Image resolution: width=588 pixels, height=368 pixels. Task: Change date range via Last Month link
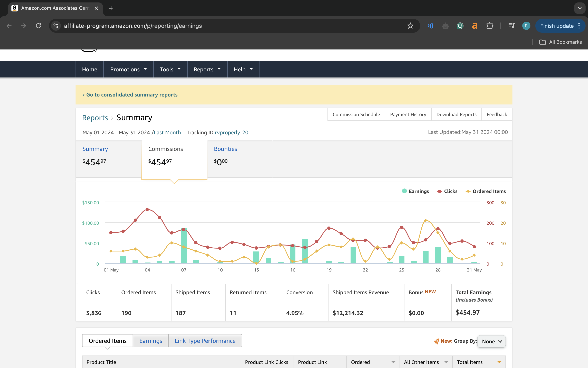[x=167, y=132]
